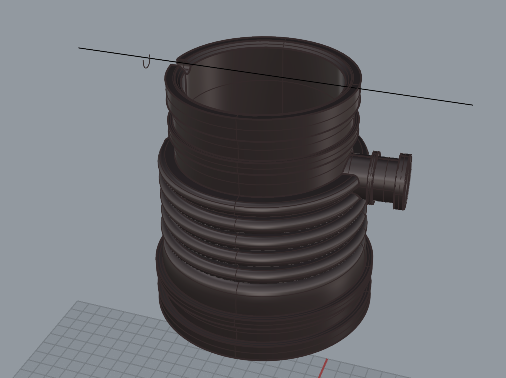This screenshot has height=378, width=506.
Task: Click the end flange of the side pipe
Action: pos(404,182)
